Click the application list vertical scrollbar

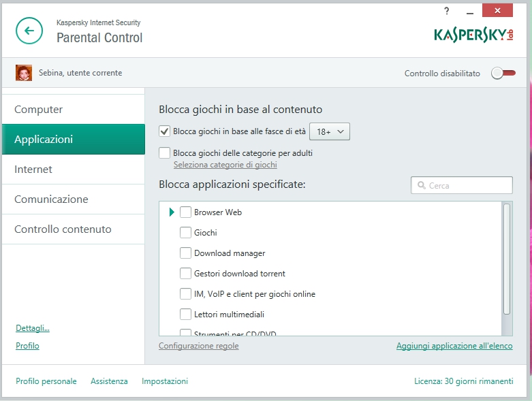pos(506,259)
